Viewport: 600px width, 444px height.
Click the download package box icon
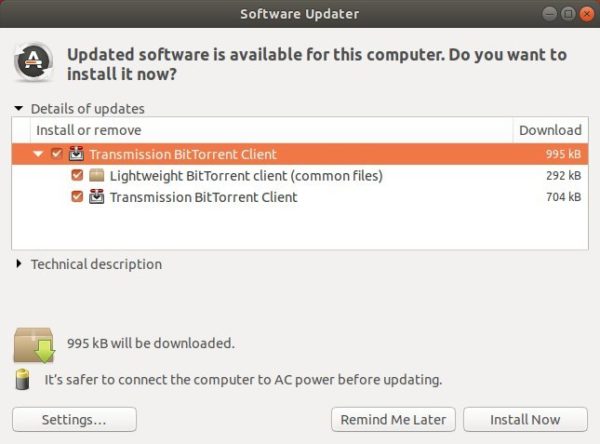pyautogui.click(x=34, y=345)
